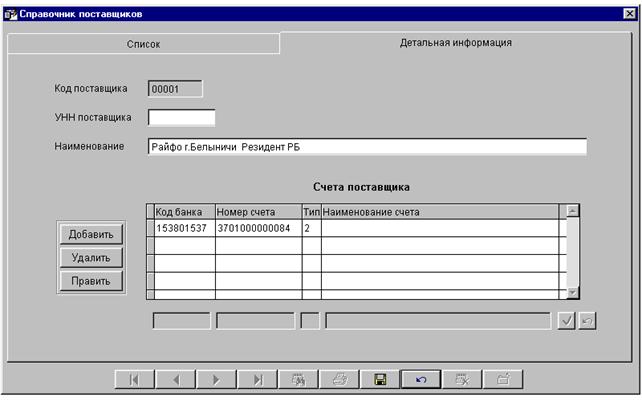Click the Править button
642x405 pixels.
91,281
